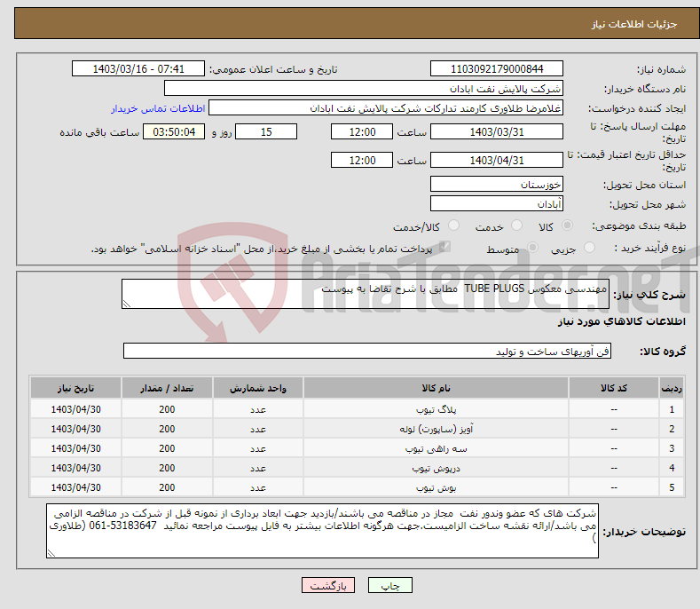This screenshot has height=609, width=700.
Task: Click item name سه راهی تیوب
Action: [x=436, y=448]
